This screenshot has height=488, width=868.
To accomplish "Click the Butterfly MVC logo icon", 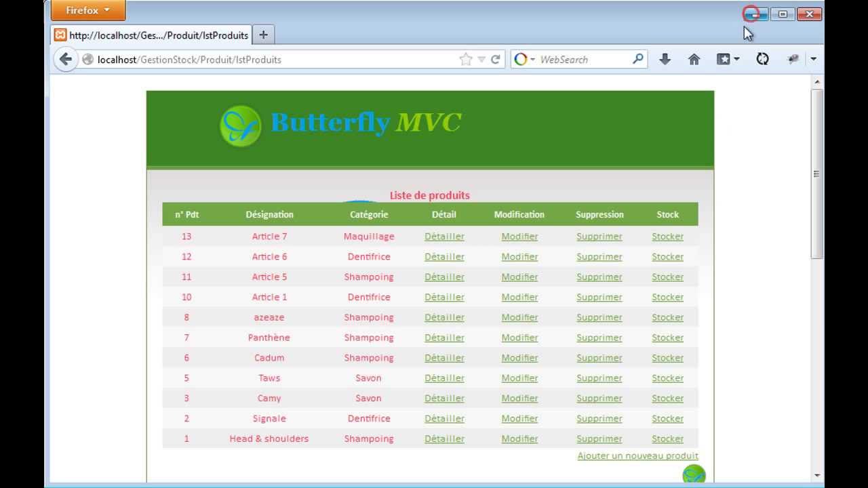I will pyautogui.click(x=241, y=125).
